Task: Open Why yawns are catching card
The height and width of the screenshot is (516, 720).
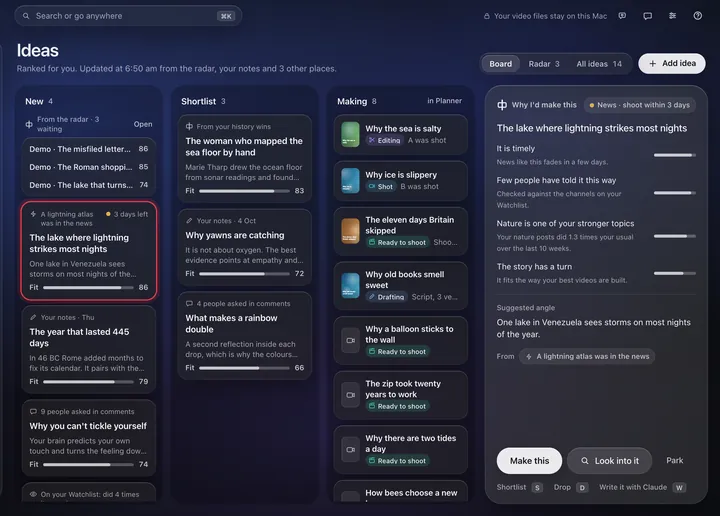Action: (244, 247)
